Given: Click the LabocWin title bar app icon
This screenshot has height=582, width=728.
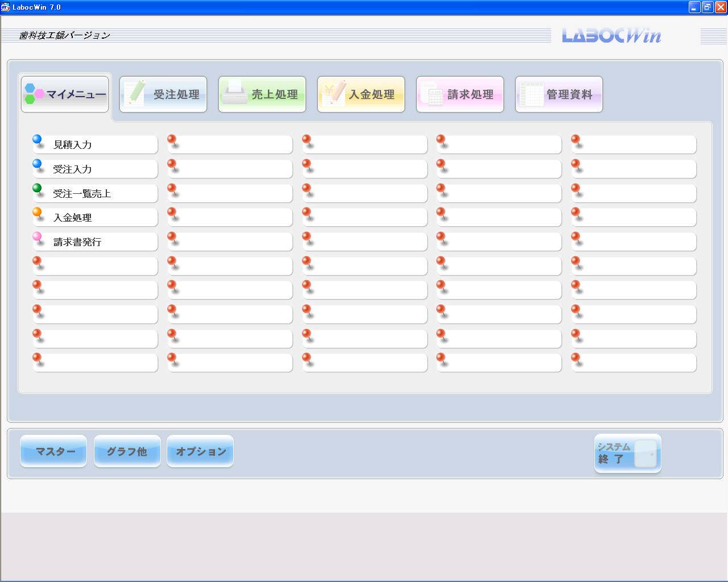Looking at the screenshot, I should [6, 7].
